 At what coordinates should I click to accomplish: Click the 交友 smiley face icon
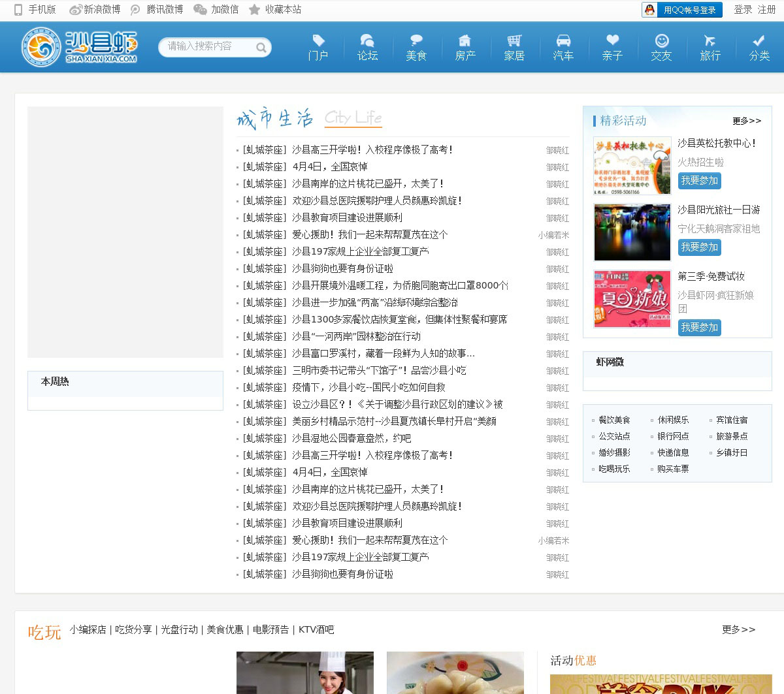pyautogui.click(x=661, y=41)
